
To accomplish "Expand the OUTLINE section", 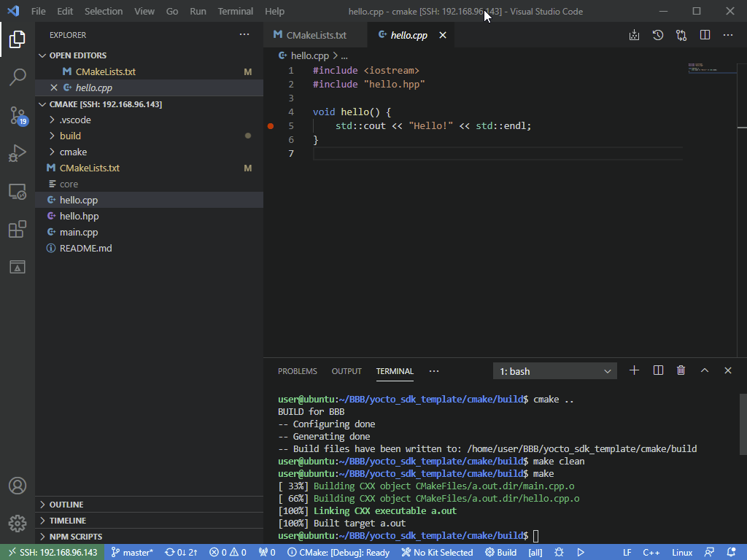I will (66, 505).
